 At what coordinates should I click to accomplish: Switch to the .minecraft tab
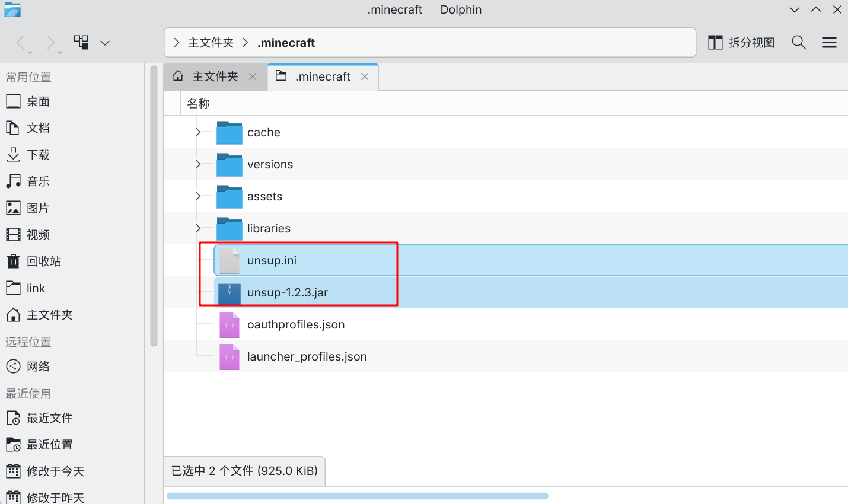click(323, 76)
